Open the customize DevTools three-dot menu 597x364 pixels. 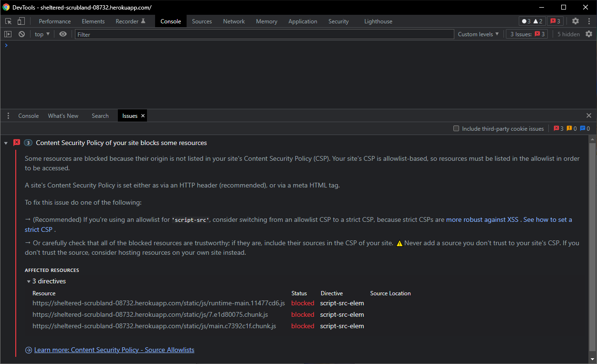(588, 21)
